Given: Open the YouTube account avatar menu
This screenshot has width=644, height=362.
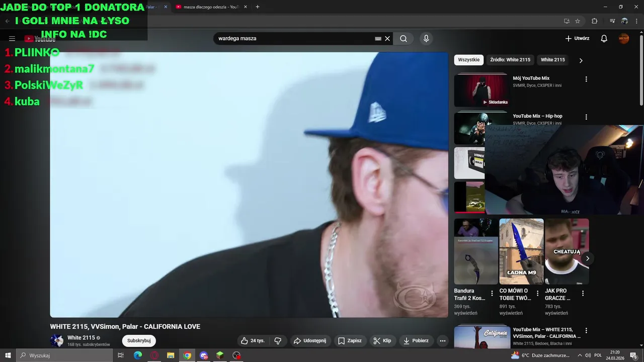Looking at the screenshot, I should (624, 39).
